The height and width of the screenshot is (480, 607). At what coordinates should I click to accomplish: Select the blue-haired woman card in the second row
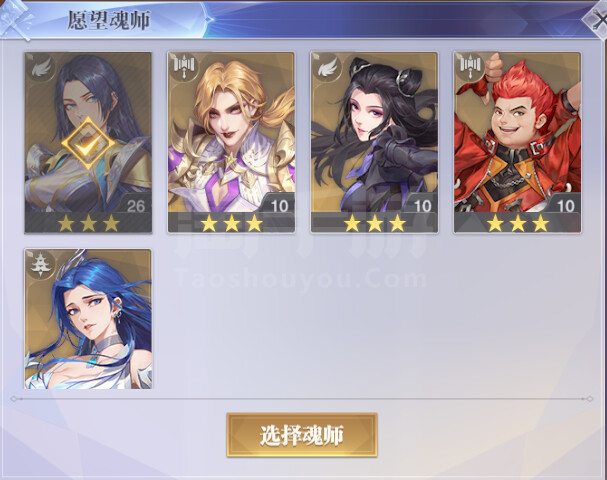tap(88, 319)
